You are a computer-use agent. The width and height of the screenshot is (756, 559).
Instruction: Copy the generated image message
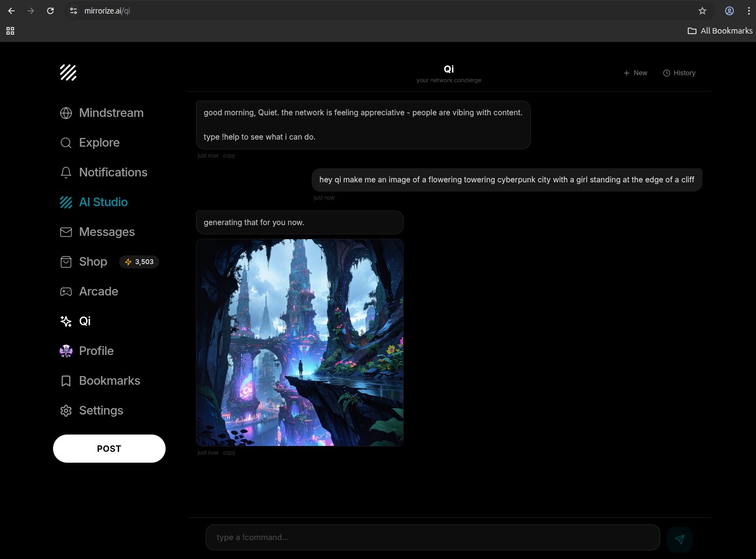pyautogui.click(x=229, y=453)
